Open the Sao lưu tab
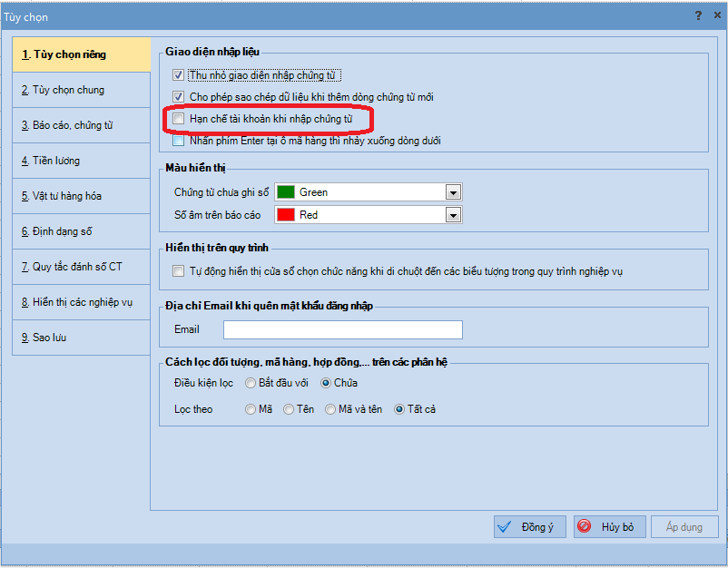The height and width of the screenshot is (568, 728). point(50,338)
